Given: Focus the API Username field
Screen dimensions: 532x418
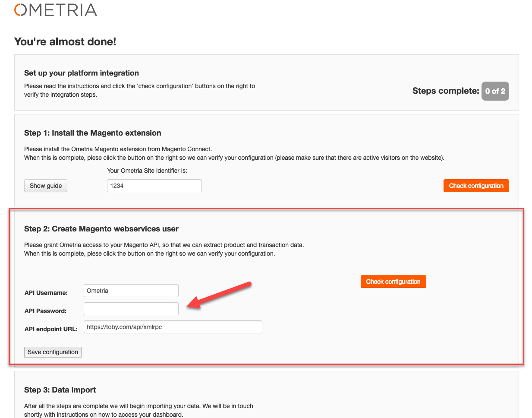Looking at the screenshot, I should point(131,291).
